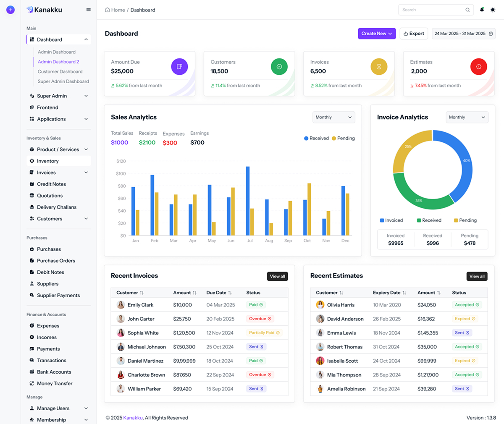Expand the Manage Users section
Viewport: 504px width, 424px height.
(x=86, y=408)
